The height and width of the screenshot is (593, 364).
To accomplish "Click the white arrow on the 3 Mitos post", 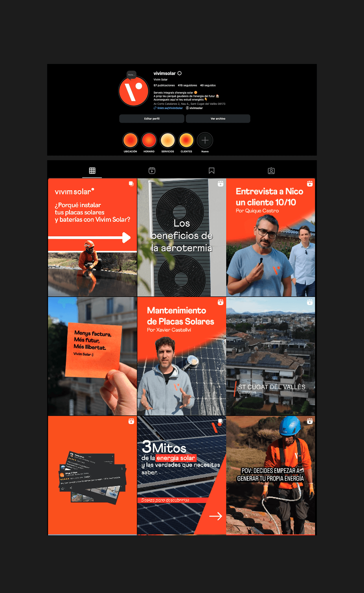I will point(216,516).
